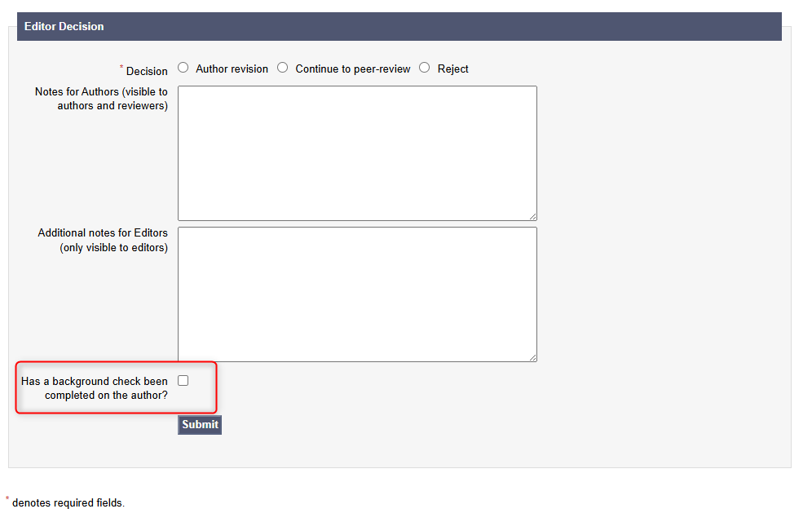Click the "Reject" option label text

coord(452,69)
